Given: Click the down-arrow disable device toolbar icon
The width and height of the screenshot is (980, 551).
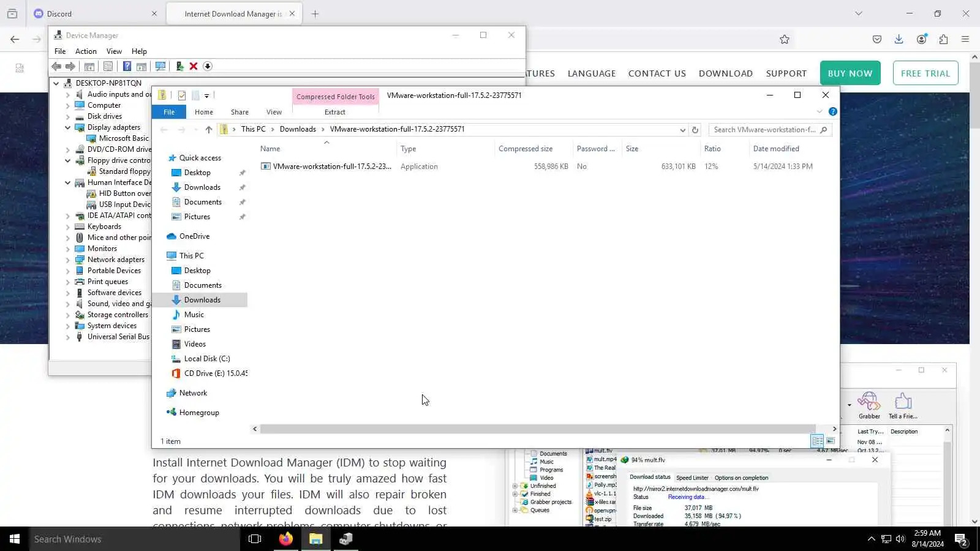Looking at the screenshot, I should pyautogui.click(x=208, y=66).
